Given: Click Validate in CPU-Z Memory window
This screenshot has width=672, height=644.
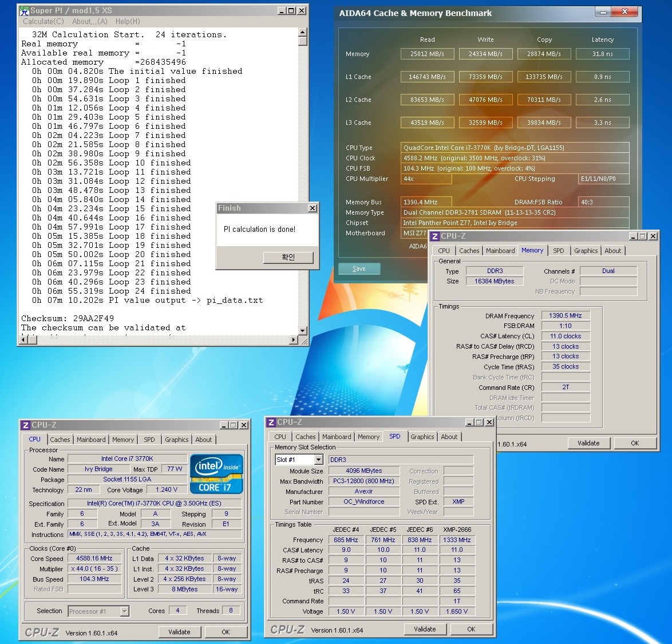Looking at the screenshot, I should point(588,443).
